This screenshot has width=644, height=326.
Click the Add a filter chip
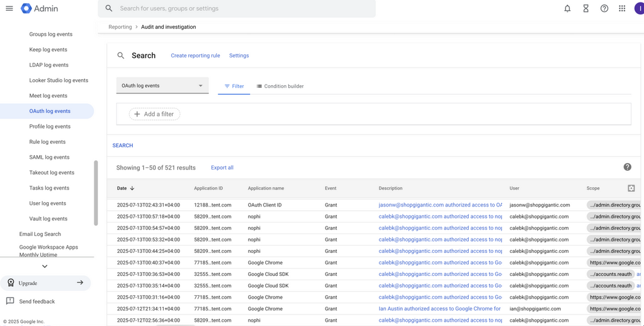pyautogui.click(x=155, y=114)
